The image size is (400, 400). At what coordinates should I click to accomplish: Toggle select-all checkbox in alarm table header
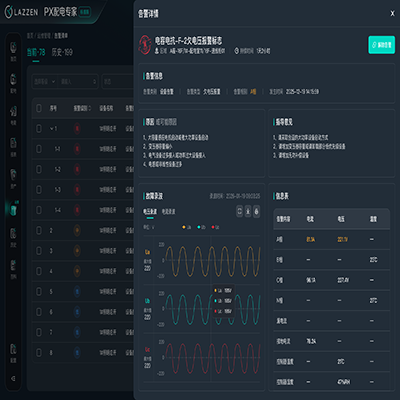click(x=39, y=108)
